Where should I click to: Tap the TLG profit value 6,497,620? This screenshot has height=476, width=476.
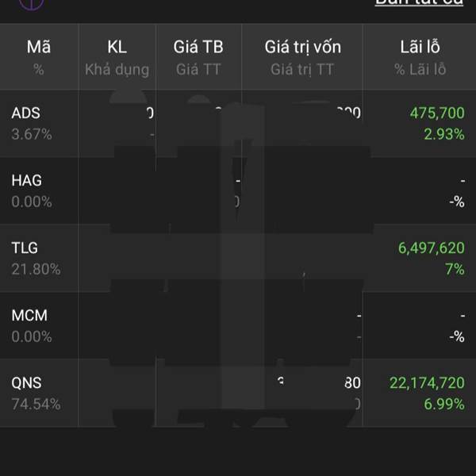[x=431, y=248]
